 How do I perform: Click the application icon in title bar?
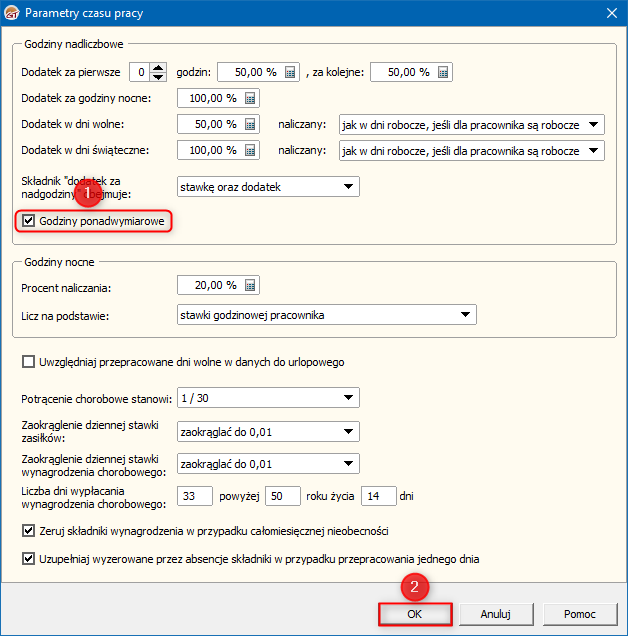pos(12,13)
